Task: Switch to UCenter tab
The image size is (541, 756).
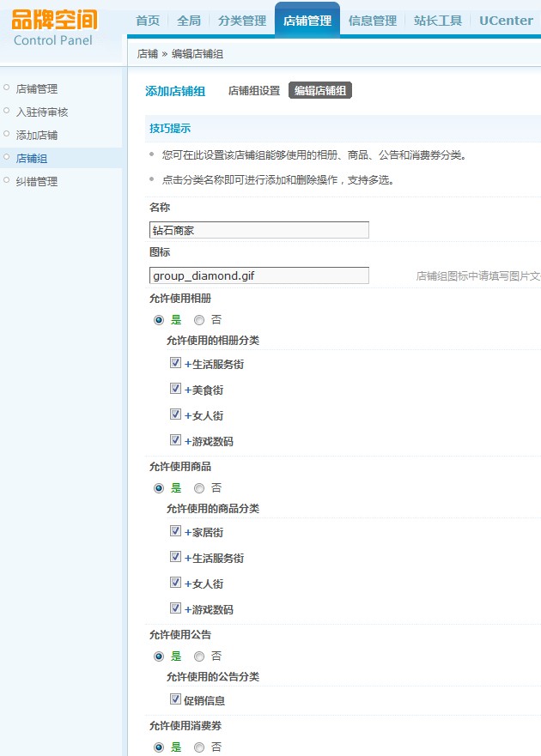Action: point(507,21)
